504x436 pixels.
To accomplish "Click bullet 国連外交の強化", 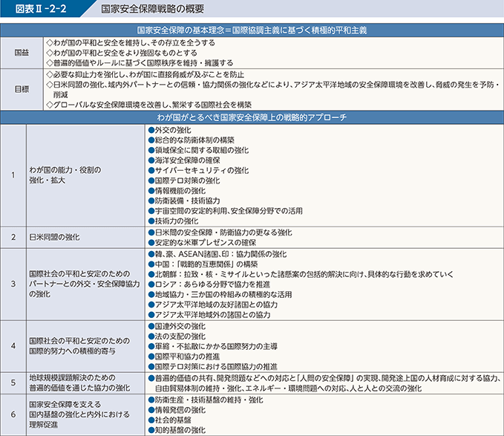I will point(177,326).
